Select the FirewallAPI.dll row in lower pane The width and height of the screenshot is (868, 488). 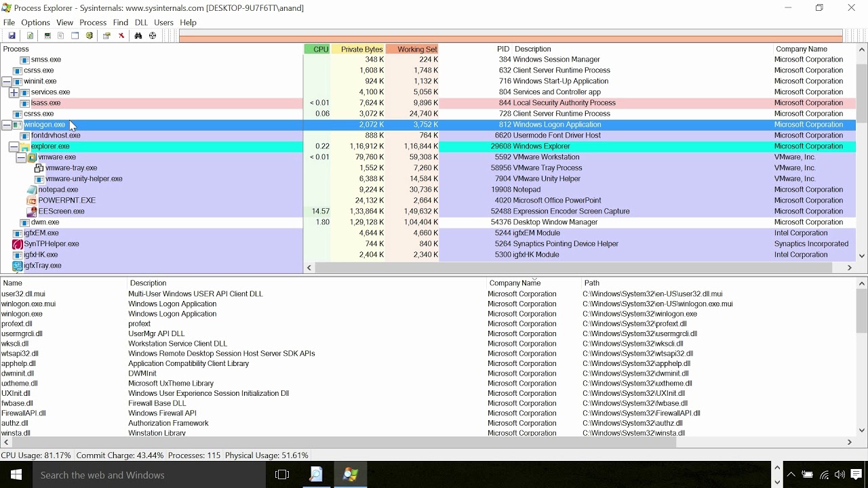click(428, 413)
